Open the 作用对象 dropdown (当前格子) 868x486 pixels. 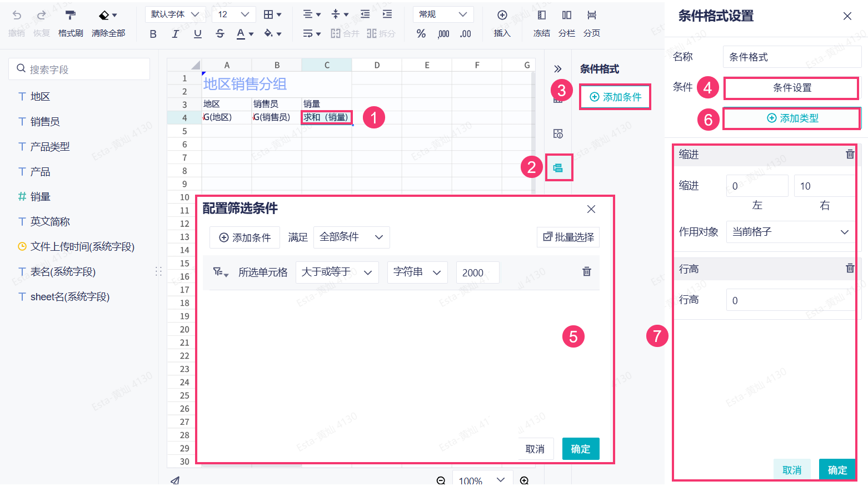pyautogui.click(x=791, y=232)
